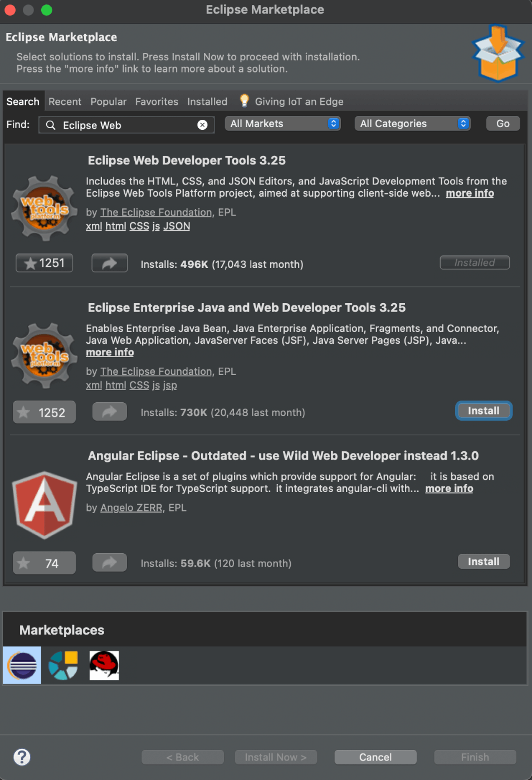Click the Go search button
Viewport: 532px width, 780px height.
[x=503, y=124]
